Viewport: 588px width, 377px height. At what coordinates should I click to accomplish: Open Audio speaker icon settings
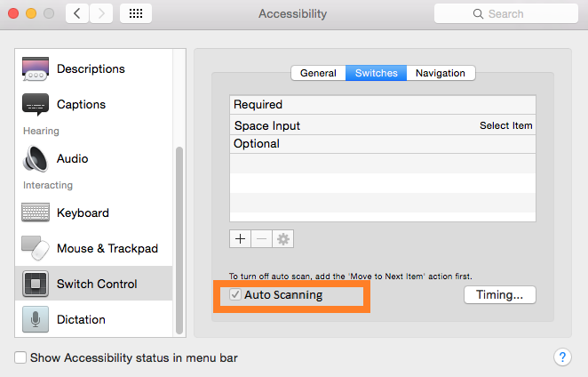coord(36,158)
